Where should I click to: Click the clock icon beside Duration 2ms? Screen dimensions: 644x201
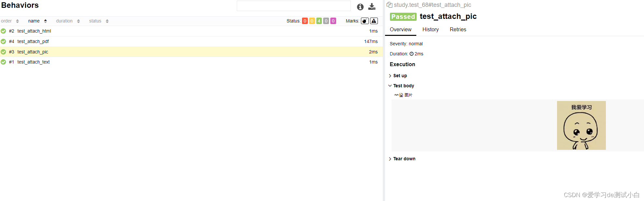coord(411,54)
